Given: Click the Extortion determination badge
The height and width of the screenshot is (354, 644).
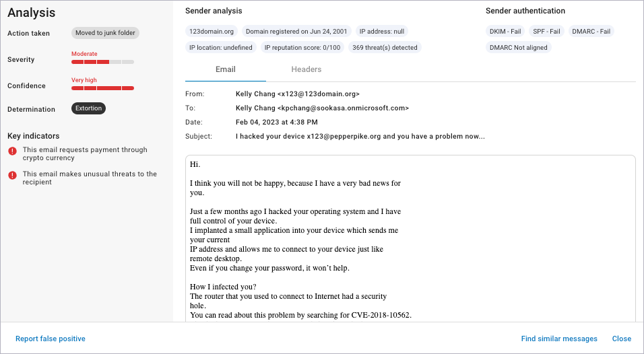Looking at the screenshot, I should click(x=88, y=108).
